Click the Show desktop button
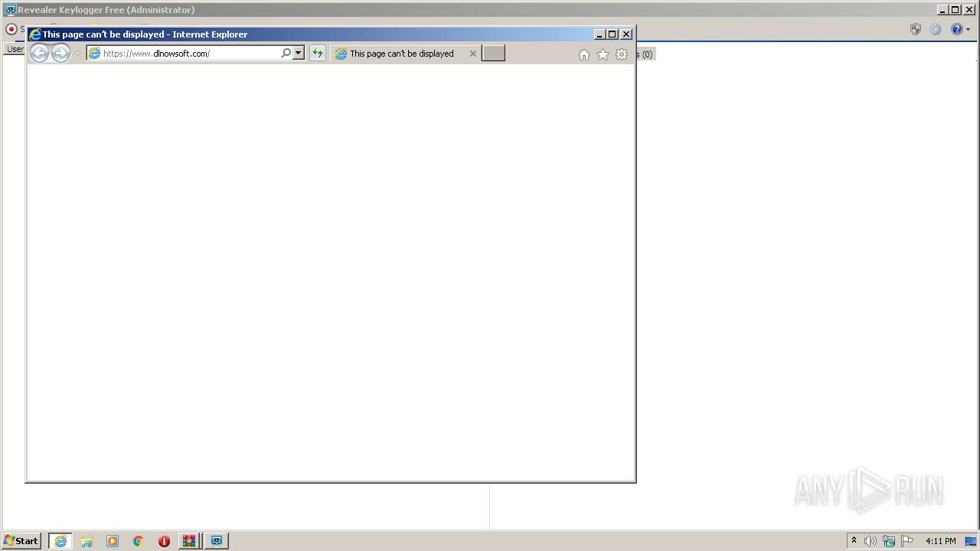The width and height of the screenshot is (980, 551). pyautogui.click(x=971, y=541)
